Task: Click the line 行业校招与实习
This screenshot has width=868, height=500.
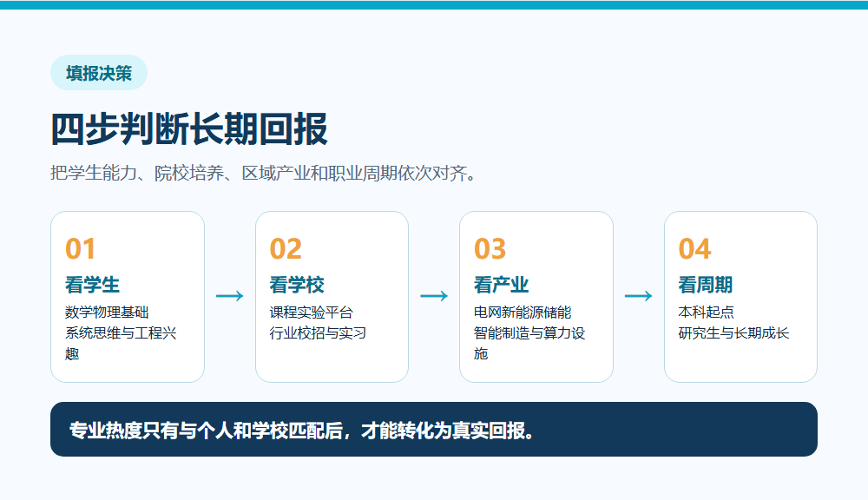Action: (318, 332)
